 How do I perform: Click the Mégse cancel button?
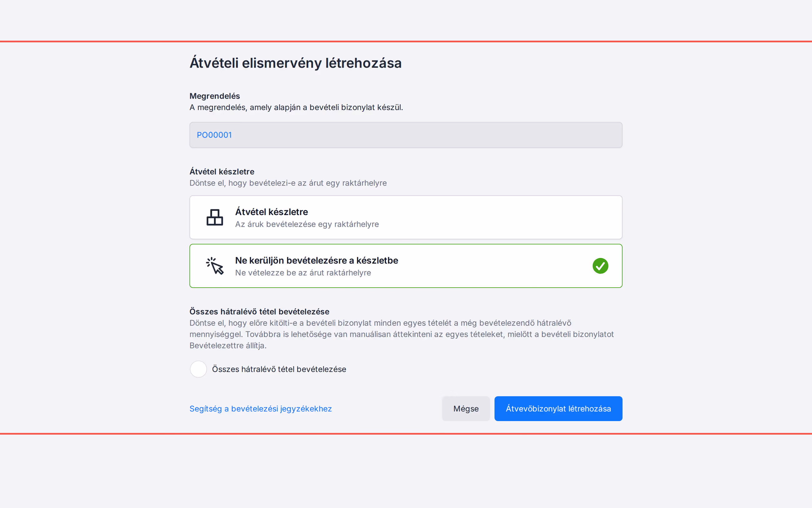click(x=466, y=409)
